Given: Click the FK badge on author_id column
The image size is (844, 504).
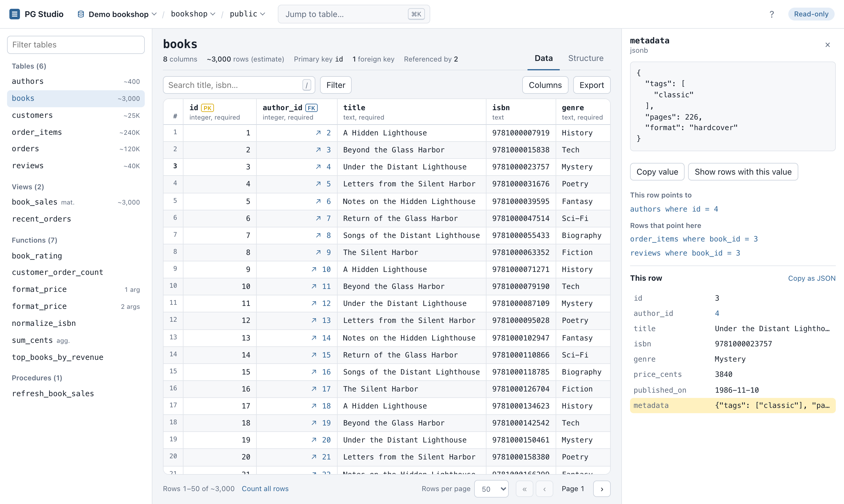Looking at the screenshot, I should 312,108.
